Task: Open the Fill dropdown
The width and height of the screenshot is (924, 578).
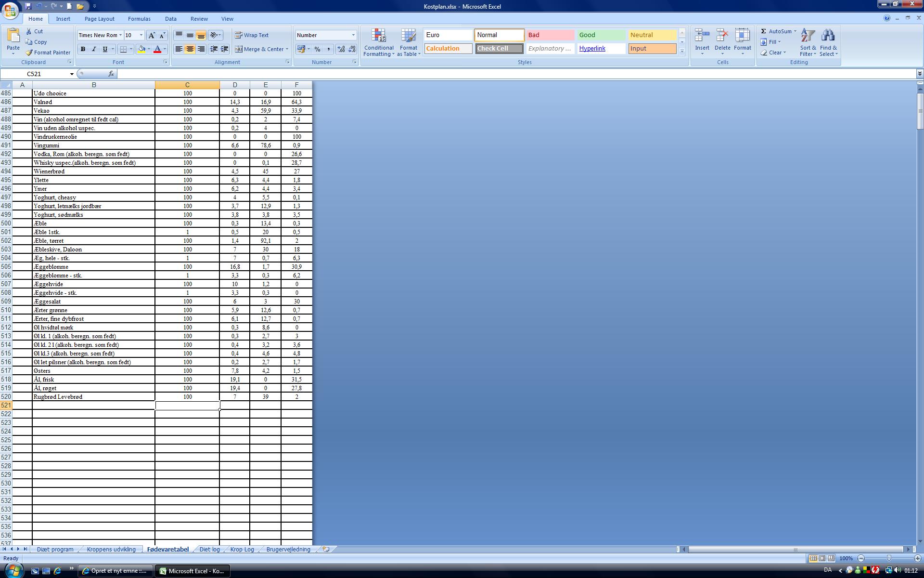Action: (x=771, y=42)
